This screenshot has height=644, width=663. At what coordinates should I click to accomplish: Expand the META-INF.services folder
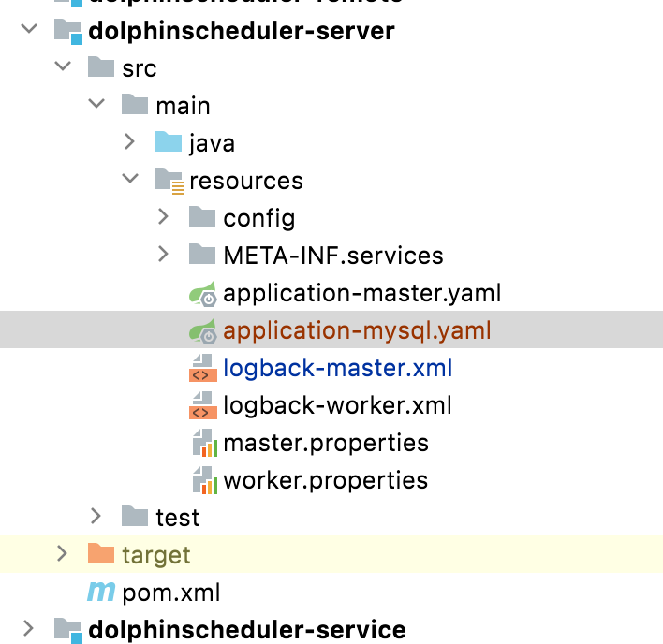click(164, 256)
